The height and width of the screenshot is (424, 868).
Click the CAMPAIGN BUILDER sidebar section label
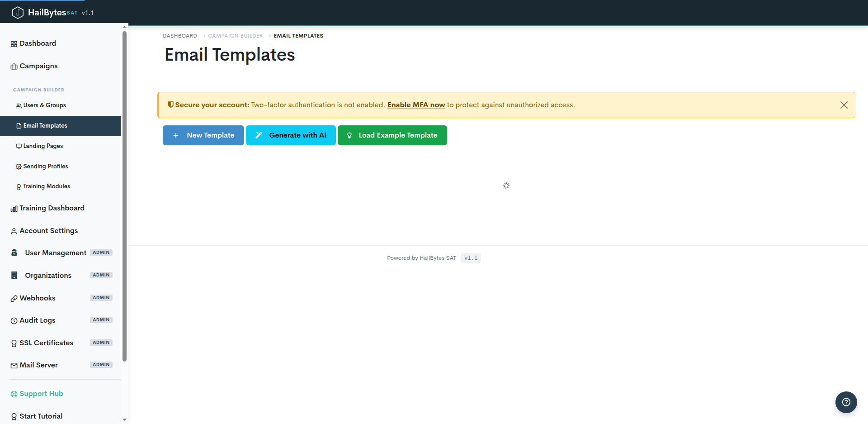[38, 90]
